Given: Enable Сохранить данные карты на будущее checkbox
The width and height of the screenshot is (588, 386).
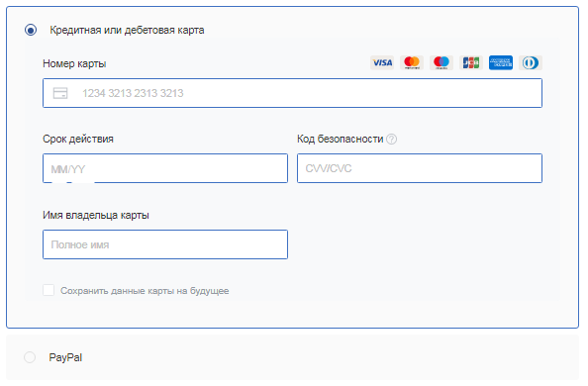Looking at the screenshot, I should (x=49, y=290).
